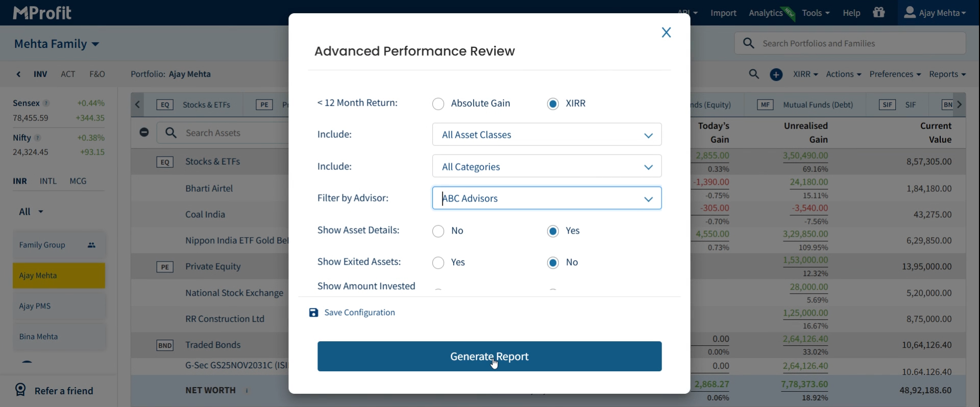Open the XIRR dropdown in toolbar

click(x=805, y=74)
